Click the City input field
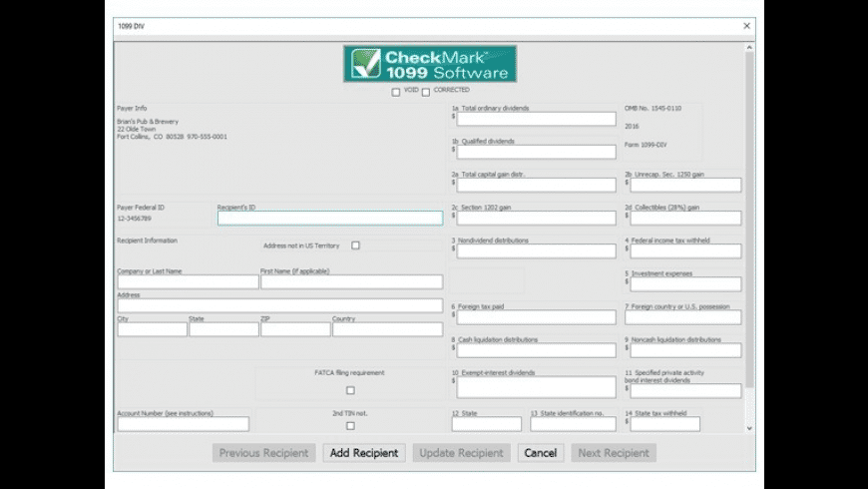 coord(153,329)
